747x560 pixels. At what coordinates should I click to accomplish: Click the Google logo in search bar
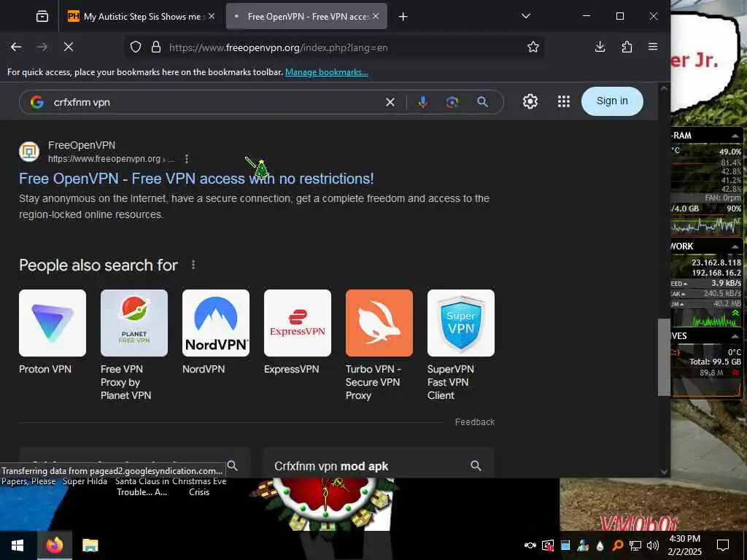pos(36,102)
